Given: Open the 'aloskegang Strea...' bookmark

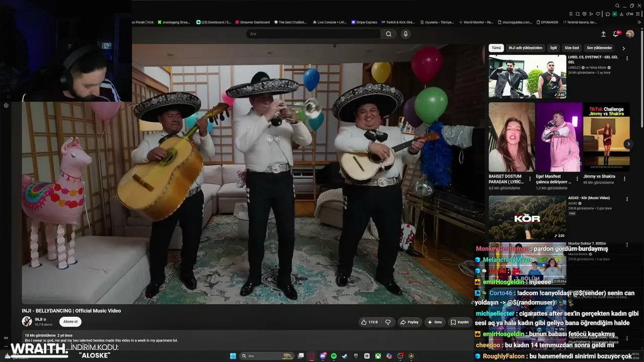Looking at the screenshot, I should [x=174, y=22].
